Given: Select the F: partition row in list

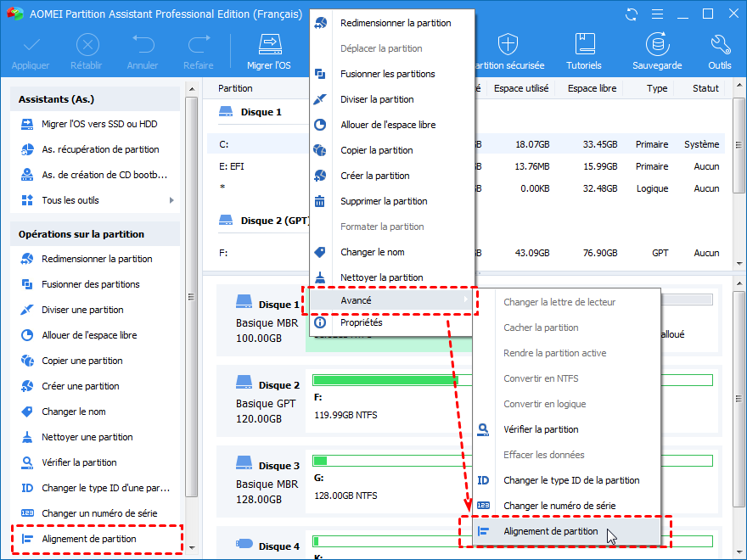Looking at the screenshot, I should pos(466,253).
